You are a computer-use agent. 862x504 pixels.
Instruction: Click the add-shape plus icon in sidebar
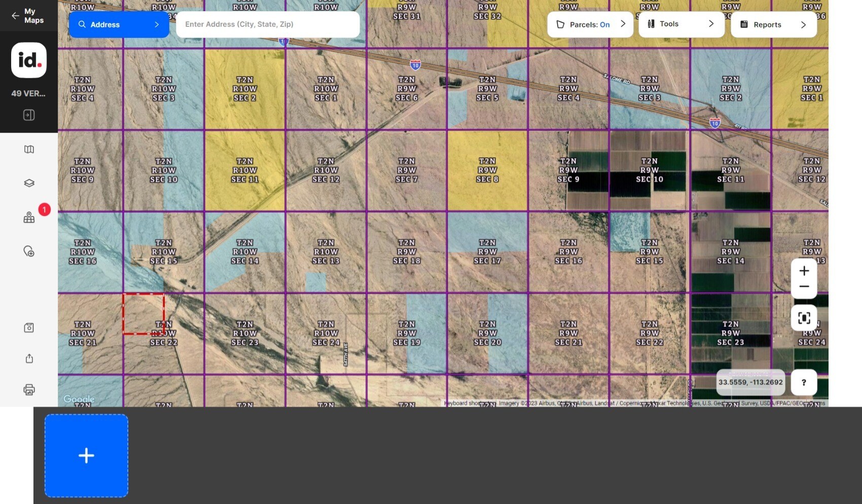pos(29,251)
